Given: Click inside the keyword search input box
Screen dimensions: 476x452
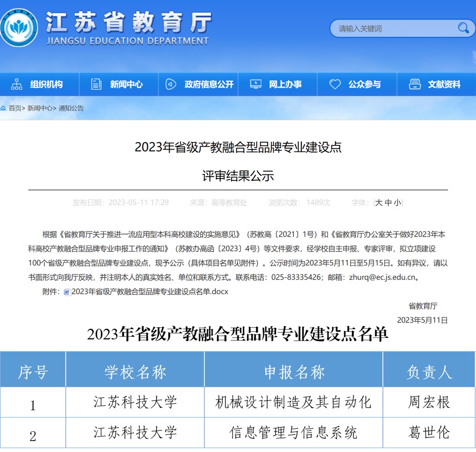Looking at the screenshot, I should coord(397,28).
